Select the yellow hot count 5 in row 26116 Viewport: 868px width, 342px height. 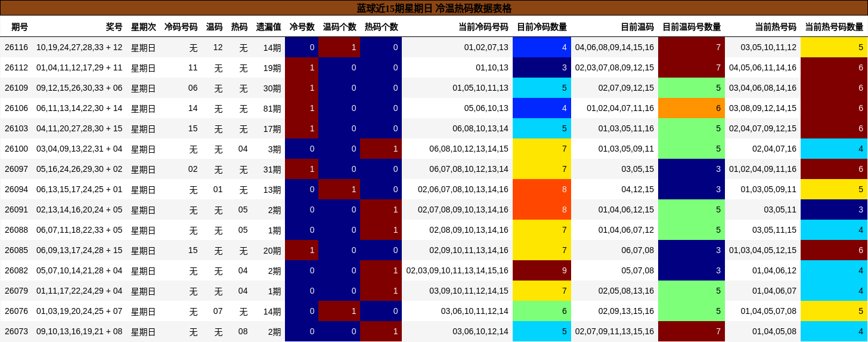tap(834, 47)
